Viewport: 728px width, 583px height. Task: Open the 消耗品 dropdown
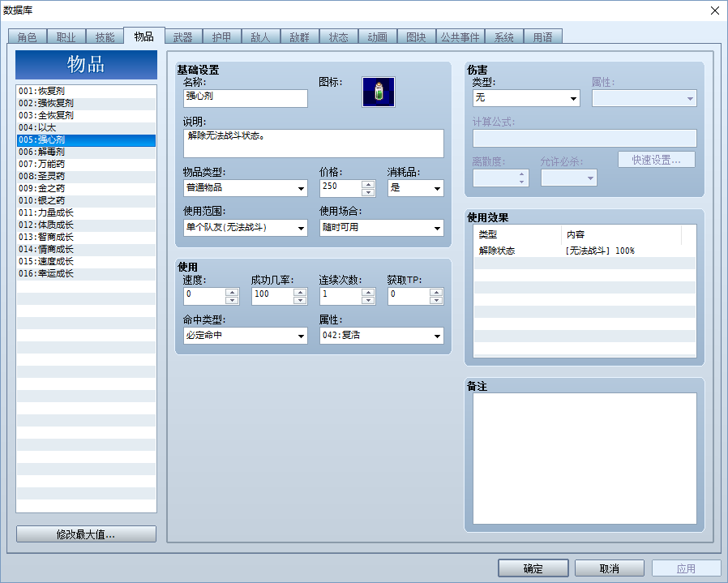[416, 188]
